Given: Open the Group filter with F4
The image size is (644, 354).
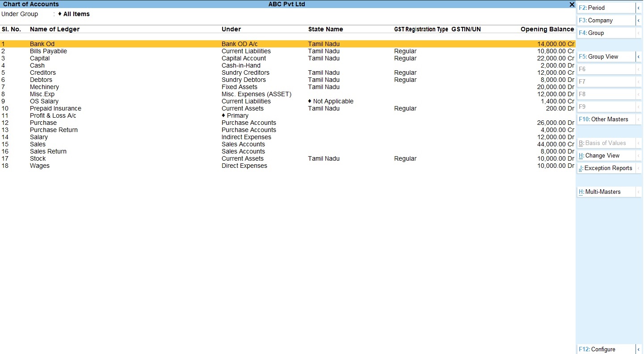Looking at the screenshot, I should coord(603,33).
